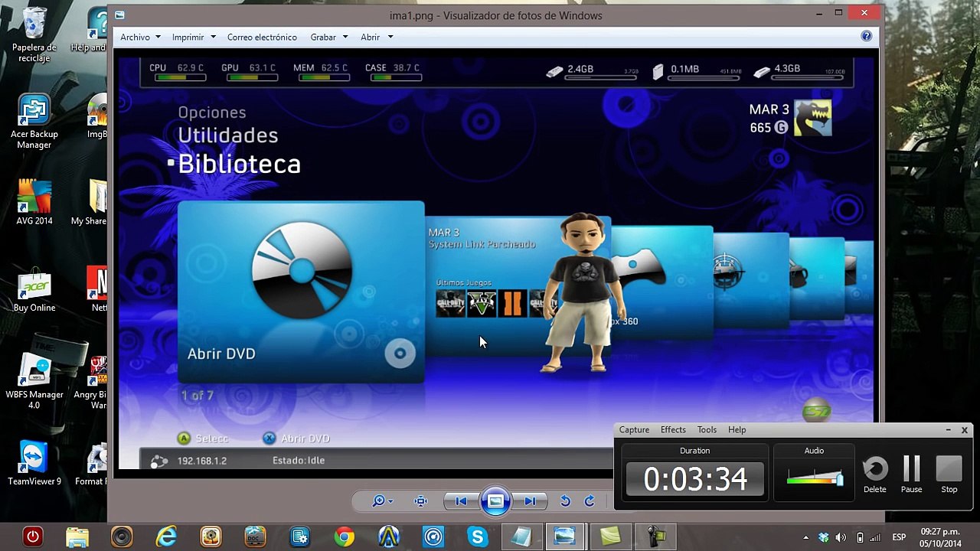Pause the screen recording

pyautogui.click(x=911, y=475)
